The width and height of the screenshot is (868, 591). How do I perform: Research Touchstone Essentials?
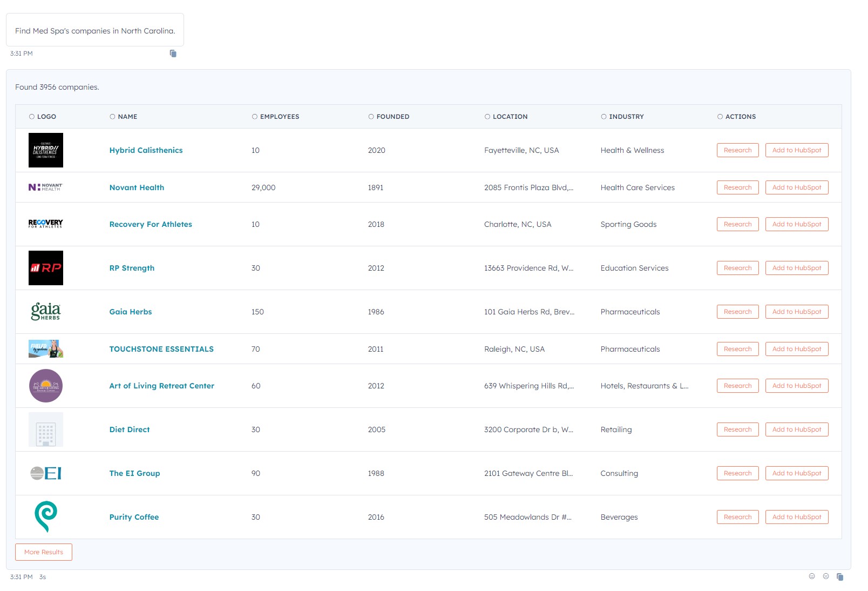(738, 349)
